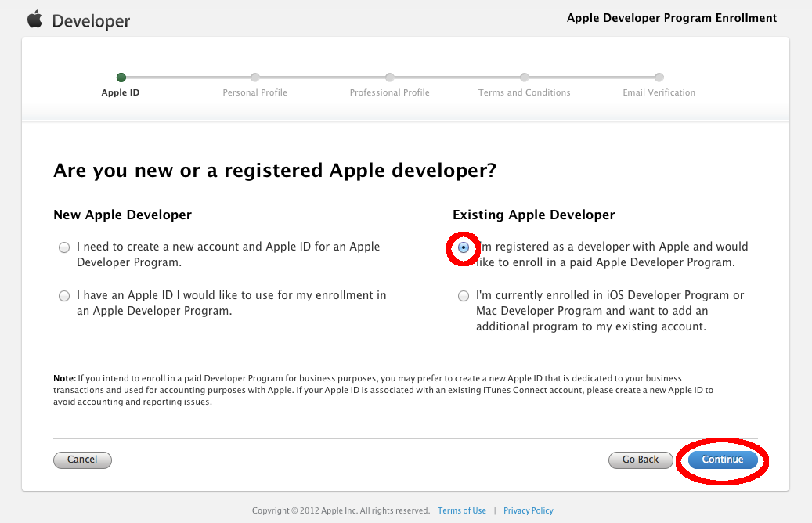Click the Apple logo icon
This screenshot has width=812, height=523.
[34, 19]
